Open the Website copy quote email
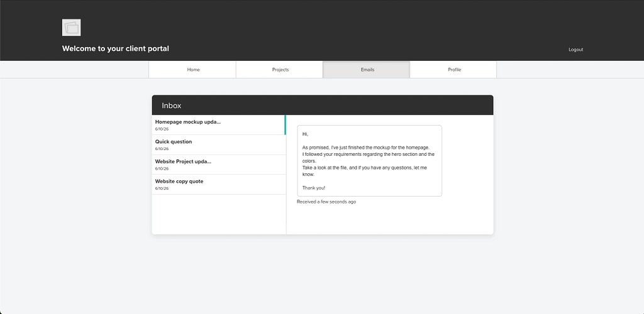Screen dimensions: 644x314 click(219, 185)
